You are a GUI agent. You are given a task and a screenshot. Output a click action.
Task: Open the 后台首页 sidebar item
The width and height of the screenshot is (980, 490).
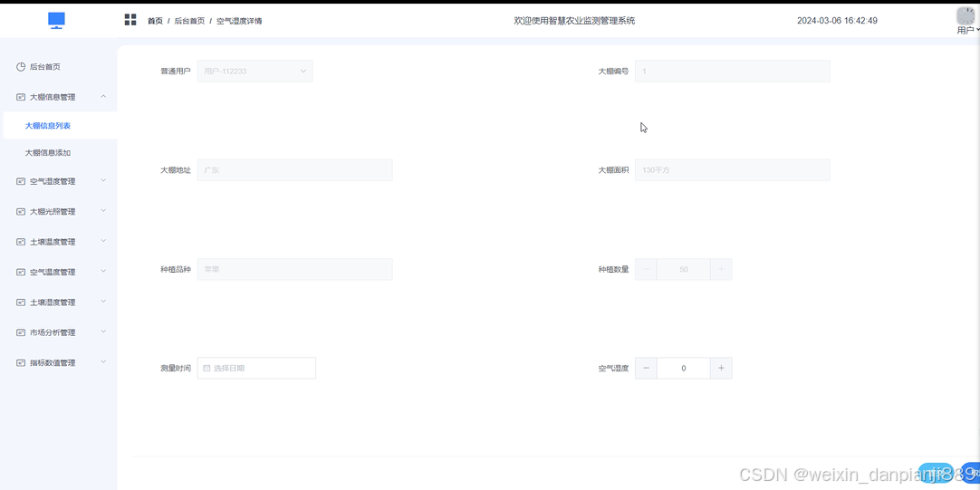click(x=59, y=67)
